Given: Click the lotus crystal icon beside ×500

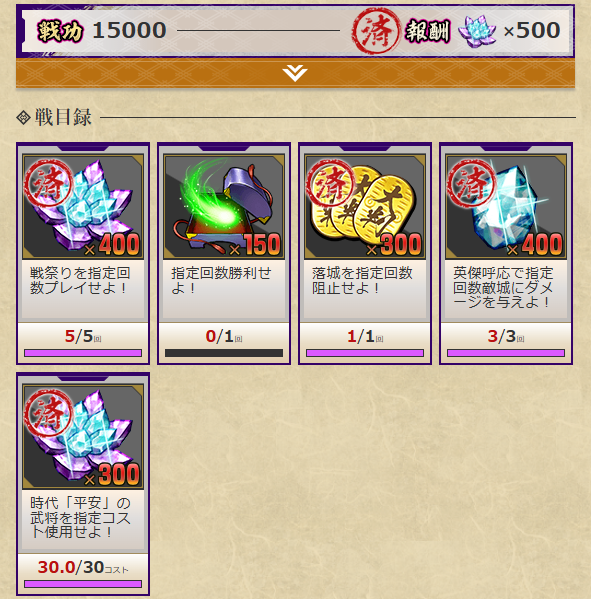Looking at the screenshot, I should [x=477, y=31].
